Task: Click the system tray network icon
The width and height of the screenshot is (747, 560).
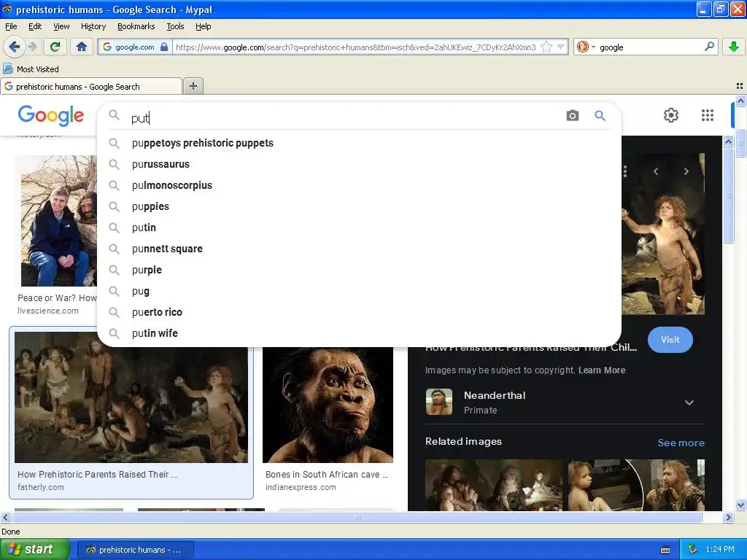Action: (x=693, y=550)
